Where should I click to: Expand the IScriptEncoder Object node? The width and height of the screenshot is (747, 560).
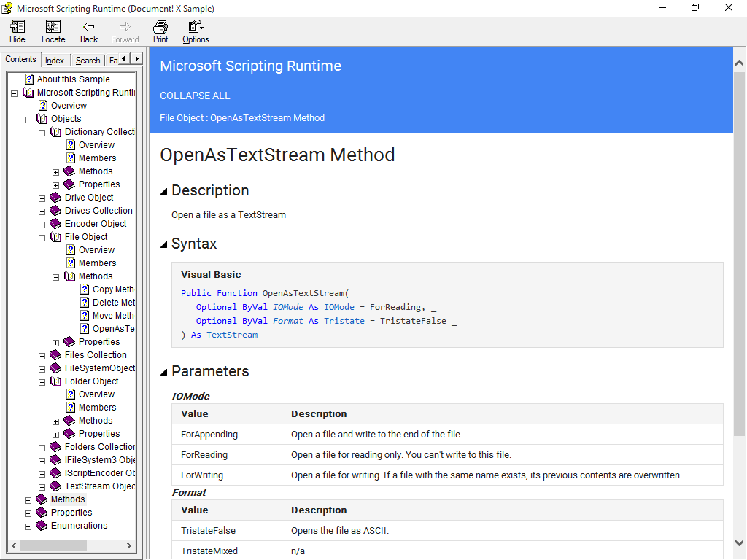[42, 474]
